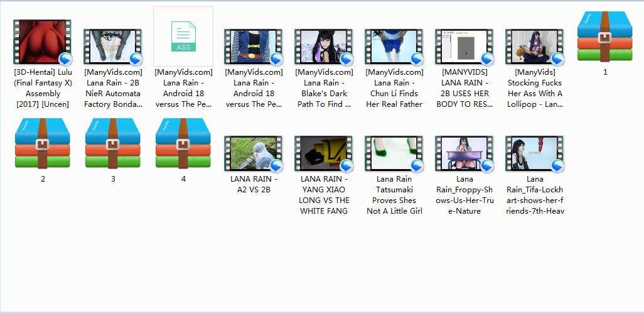Open the Tatsumaki Proves Shes Not video thumbnail

coord(394,153)
